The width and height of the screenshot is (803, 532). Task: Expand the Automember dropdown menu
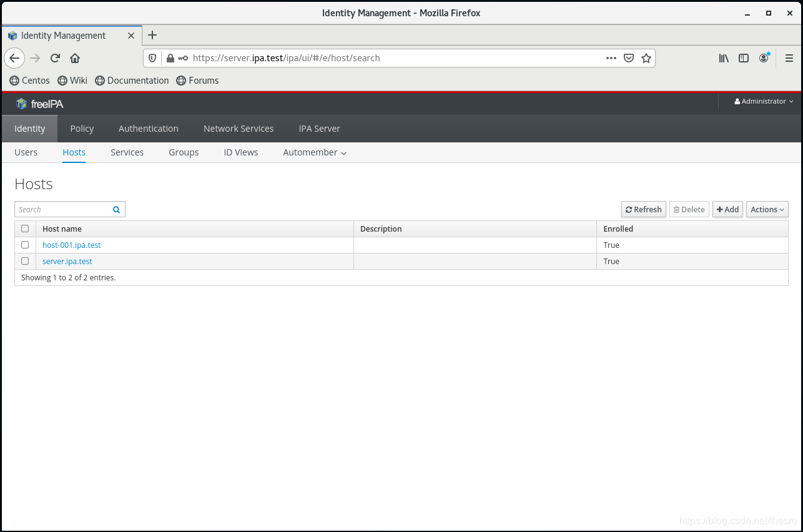[315, 152]
